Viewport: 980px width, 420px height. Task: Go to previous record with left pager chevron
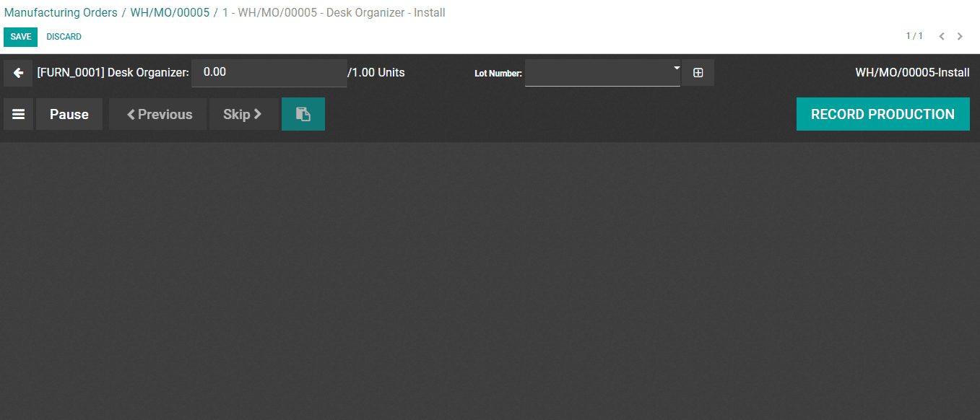tap(942, 35)
